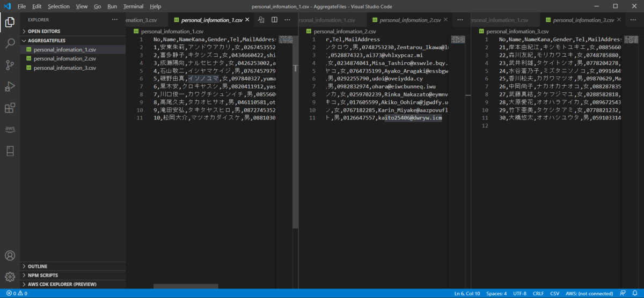
Task: Open the Source Control view
Action: tap(10, 65)
